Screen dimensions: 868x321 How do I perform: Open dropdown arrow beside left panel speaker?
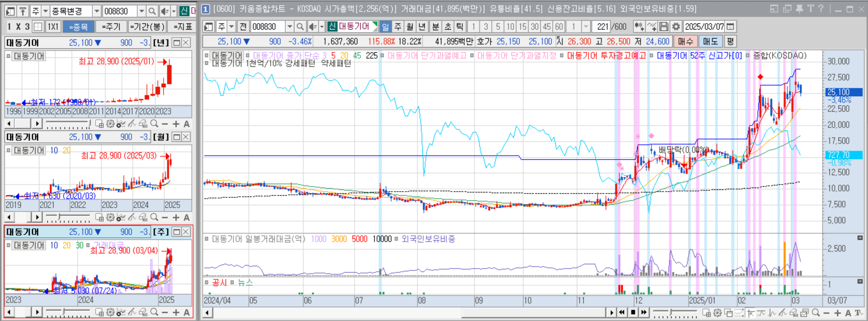(x=174, y=11)
